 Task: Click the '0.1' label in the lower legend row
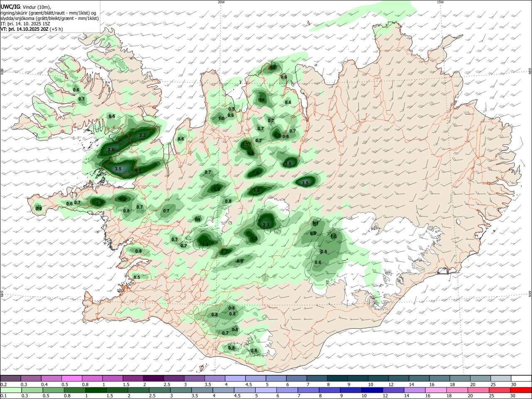pos(3,396)
